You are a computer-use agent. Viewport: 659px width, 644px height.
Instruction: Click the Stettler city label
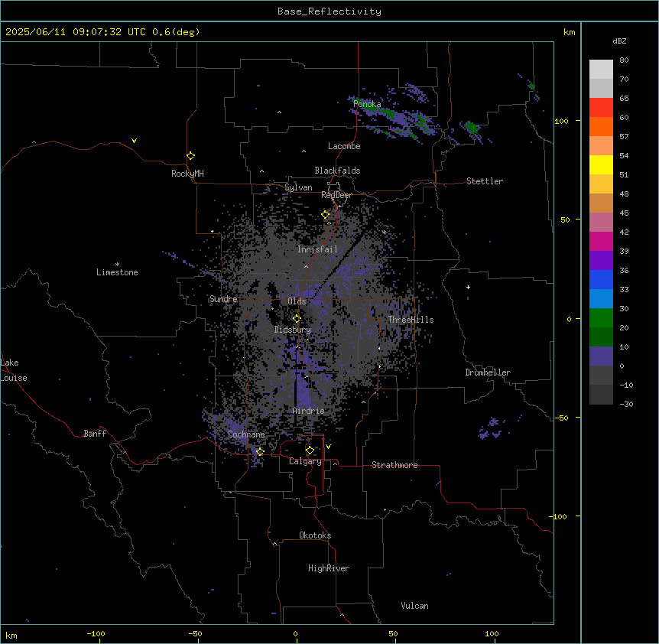[485, 181]
